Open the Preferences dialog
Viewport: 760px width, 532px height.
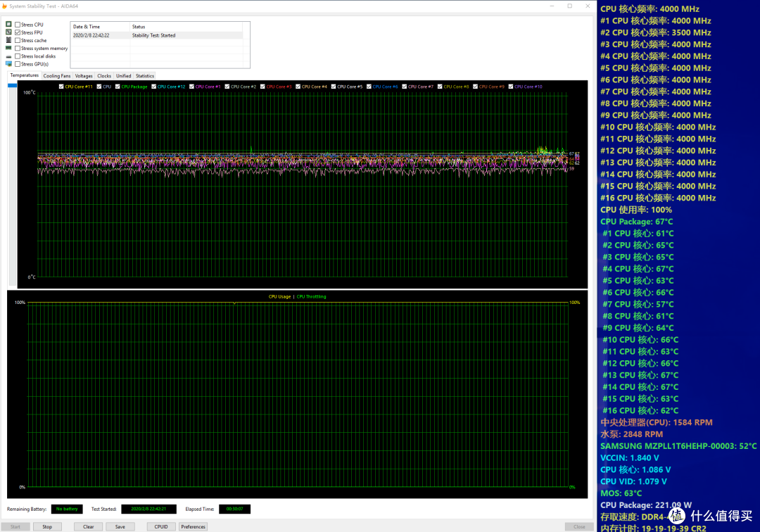point(193,526)
